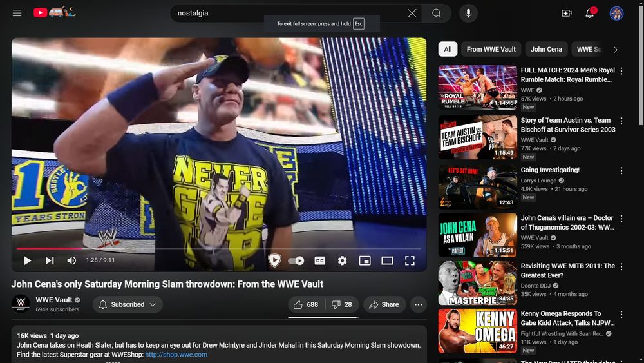Image resolution: width=644 pixels, height=363 pixels.
Task: Open the title 'Going Investigating!'
Action: tap(550, 170)
